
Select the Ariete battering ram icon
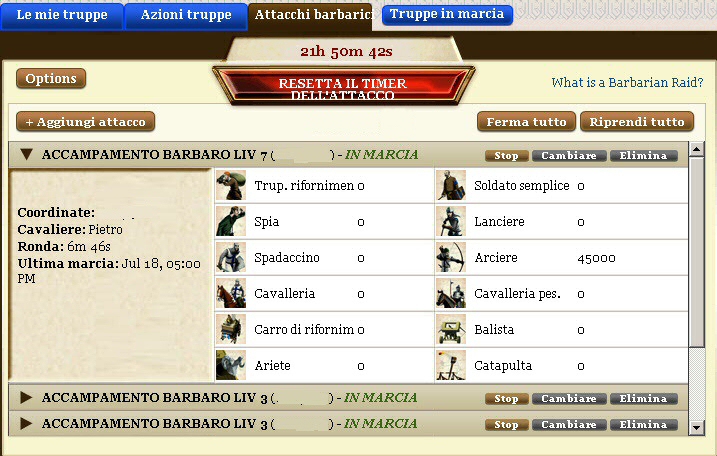[231, 365]
